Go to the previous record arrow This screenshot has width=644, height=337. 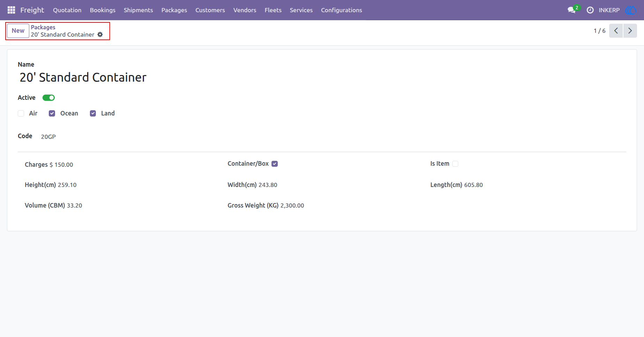coord(616,31)
